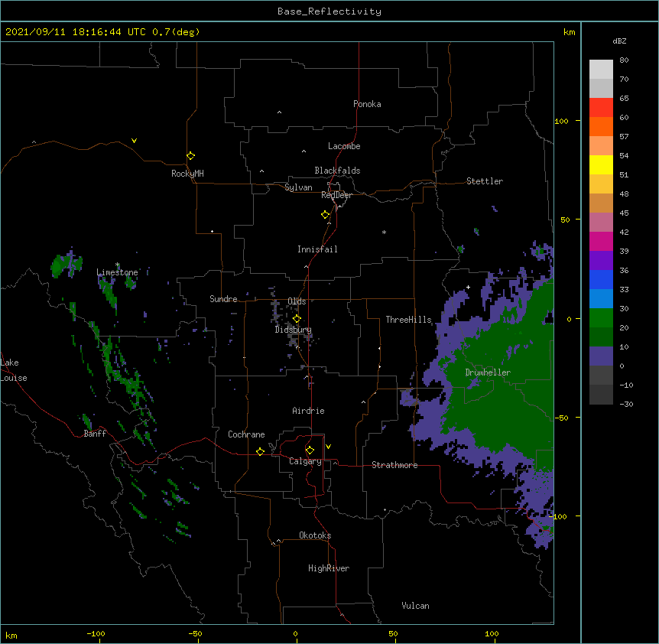Click the Stettler city label
This screenshot has height=644, width=659.
click(x=485, y=181)
